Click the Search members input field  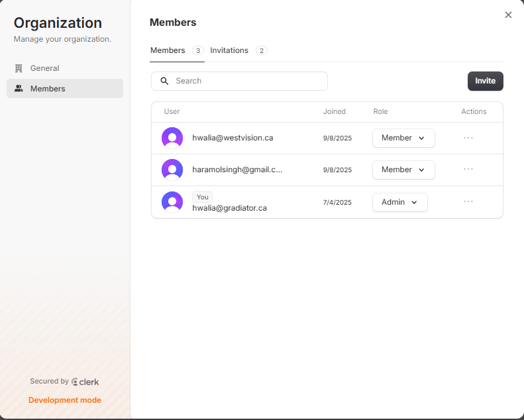pos(248,81)
